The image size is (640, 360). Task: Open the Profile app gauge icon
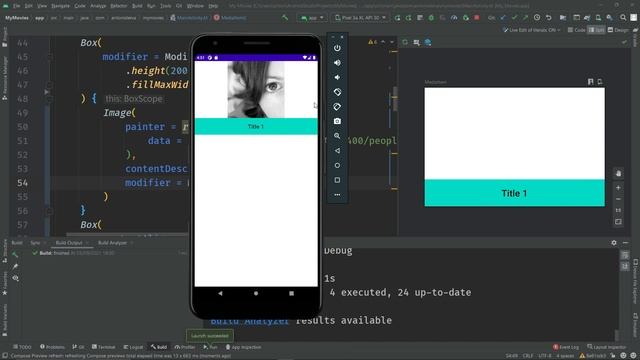454,18
